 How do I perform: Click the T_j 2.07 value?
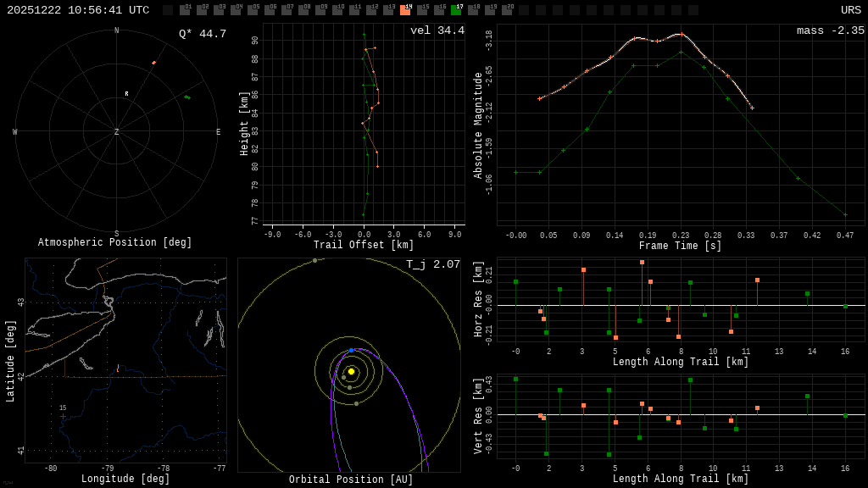tap(432, 265)
